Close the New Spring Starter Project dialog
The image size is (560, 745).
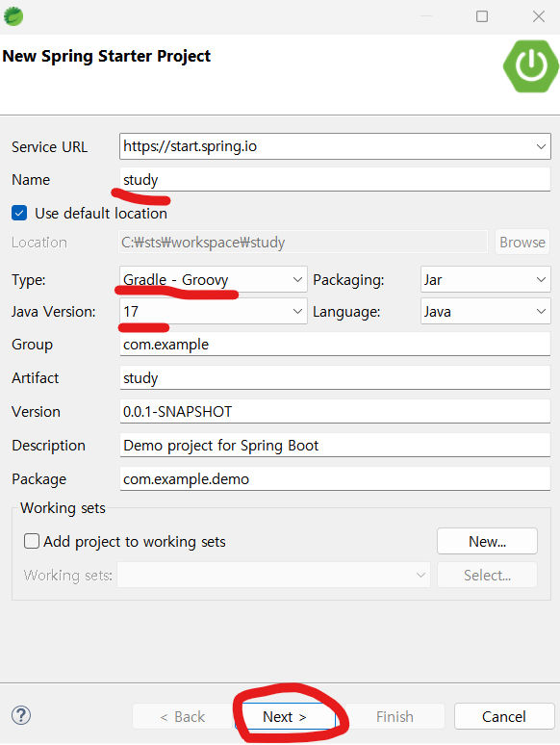538,16
